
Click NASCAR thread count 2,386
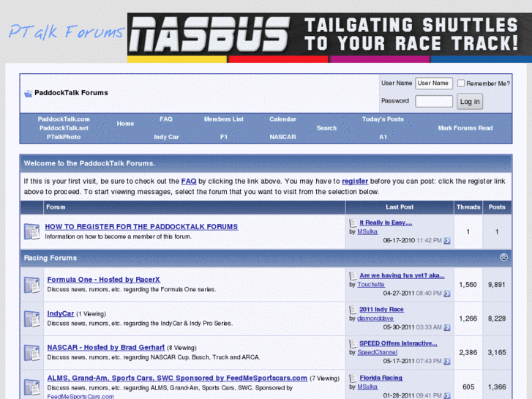point(468,352)
